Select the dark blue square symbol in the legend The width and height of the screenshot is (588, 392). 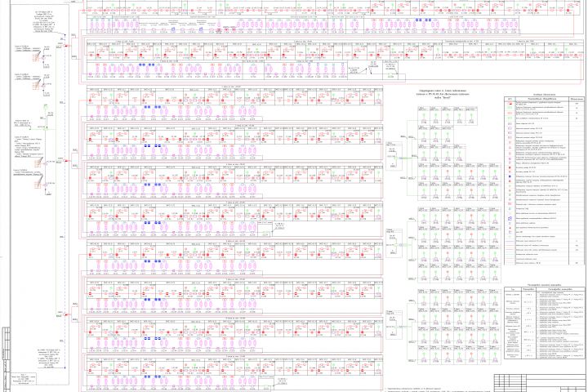click(510, 176)
